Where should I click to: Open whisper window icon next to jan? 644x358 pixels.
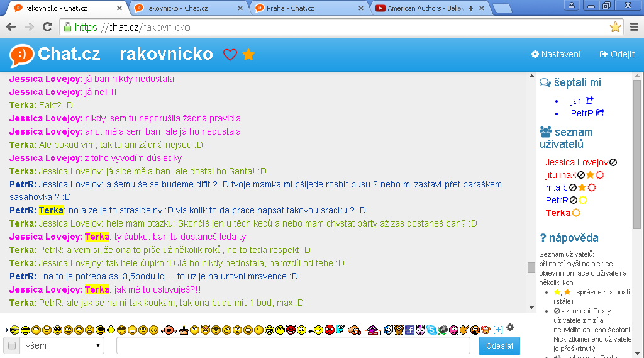pyautogui.click(x=589, y=100)
